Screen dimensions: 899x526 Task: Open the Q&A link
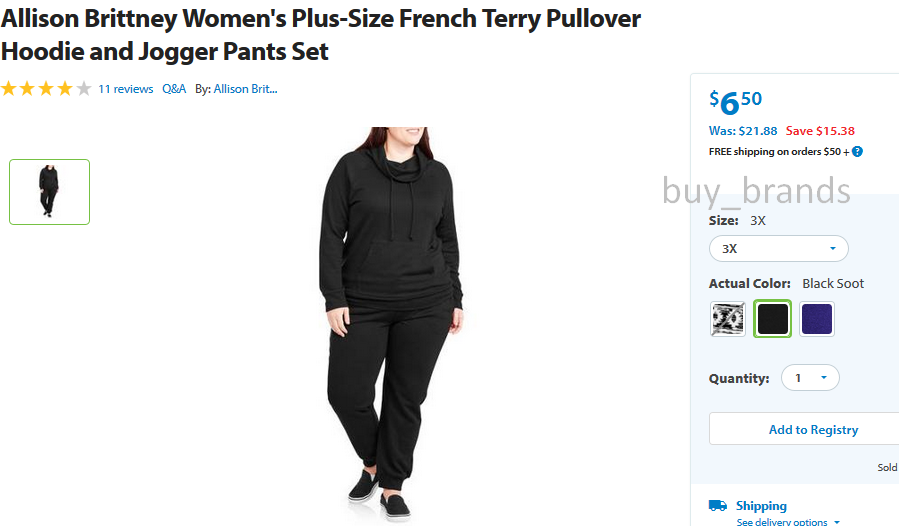pyautogui.click(x=174, y=89)
